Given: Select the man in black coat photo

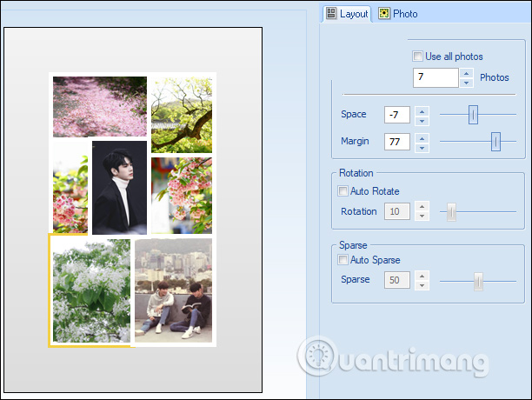Looking at the screenshot, I should [x=119, y=188].
